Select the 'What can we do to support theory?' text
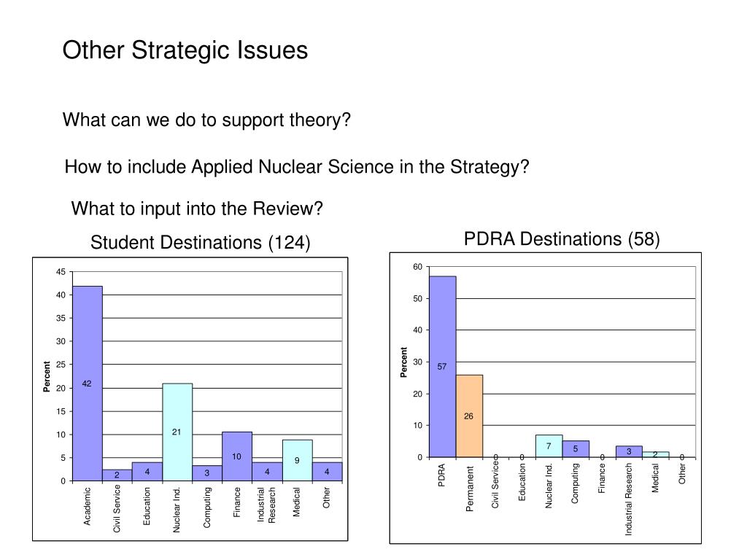747x560 pixels. 206,120
